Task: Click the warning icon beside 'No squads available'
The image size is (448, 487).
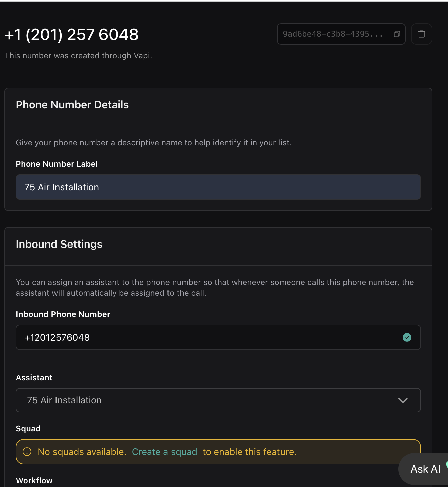Action: [27, 452]
